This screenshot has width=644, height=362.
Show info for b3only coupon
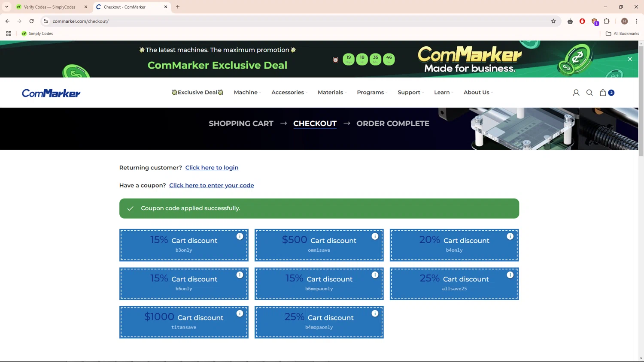[240, 236]
